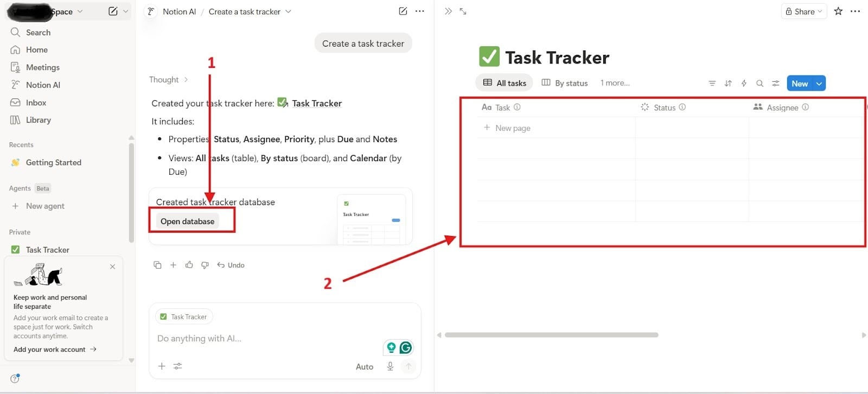Open automations lightning icon
Screen dimensions: 868x394
coord(744,84)
